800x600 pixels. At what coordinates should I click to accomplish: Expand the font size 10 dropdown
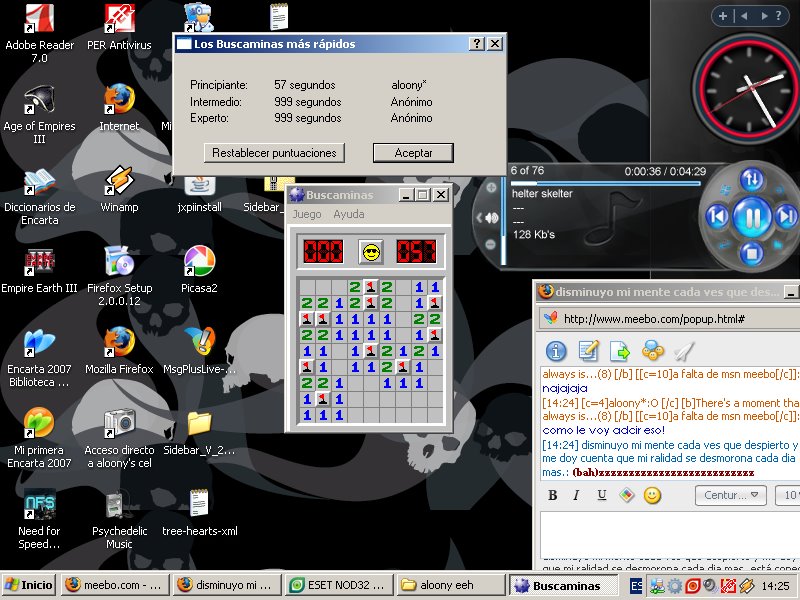point(788,495)
